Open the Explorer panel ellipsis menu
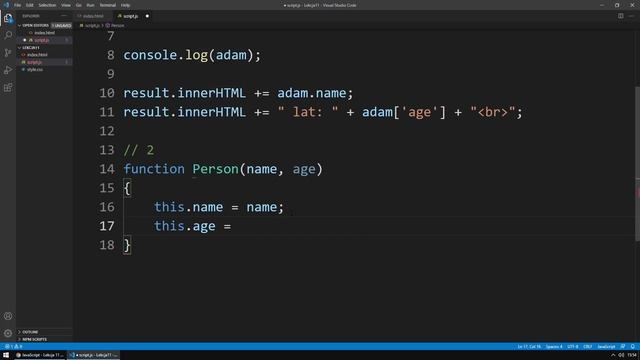 pos(64,16)
